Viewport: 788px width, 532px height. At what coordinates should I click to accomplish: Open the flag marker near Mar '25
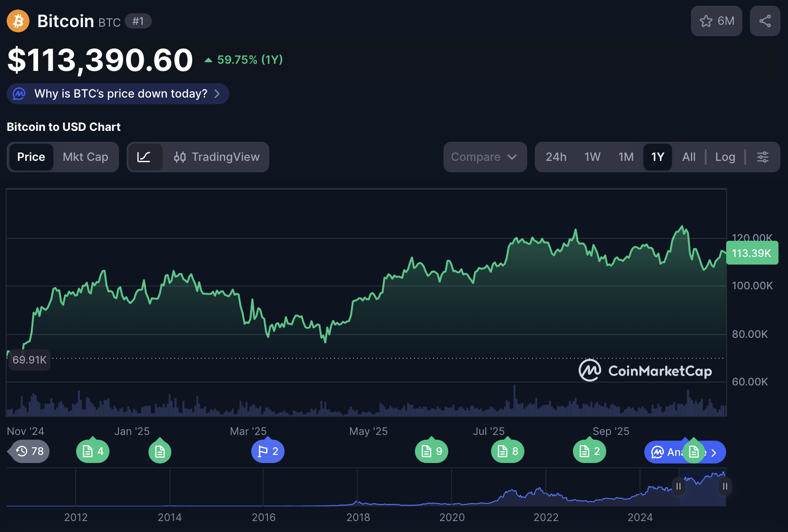coord(267,451)
